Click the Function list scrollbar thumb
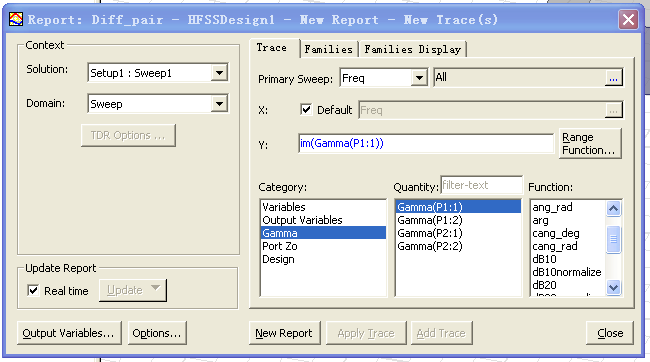 [x=614, y=239]
